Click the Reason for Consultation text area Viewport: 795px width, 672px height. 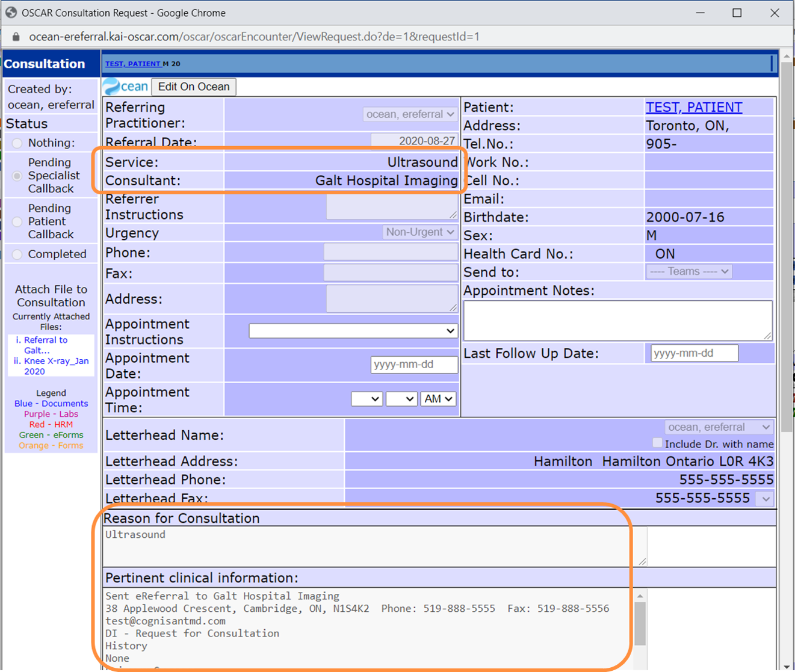click(375, 546)
